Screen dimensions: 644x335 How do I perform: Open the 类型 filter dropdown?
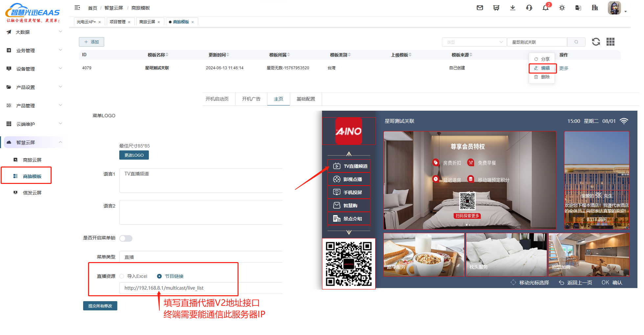[474, 42]
